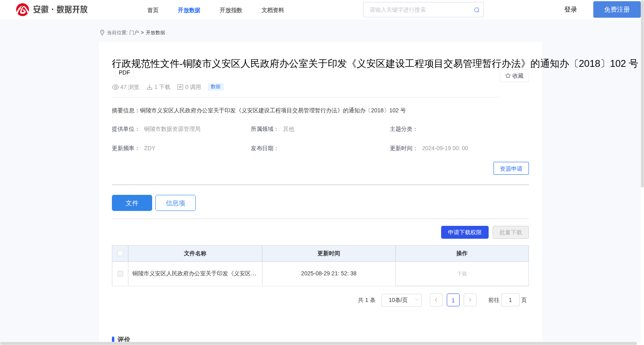
Task: Select all files header checkbox
Action: [120, 253]
